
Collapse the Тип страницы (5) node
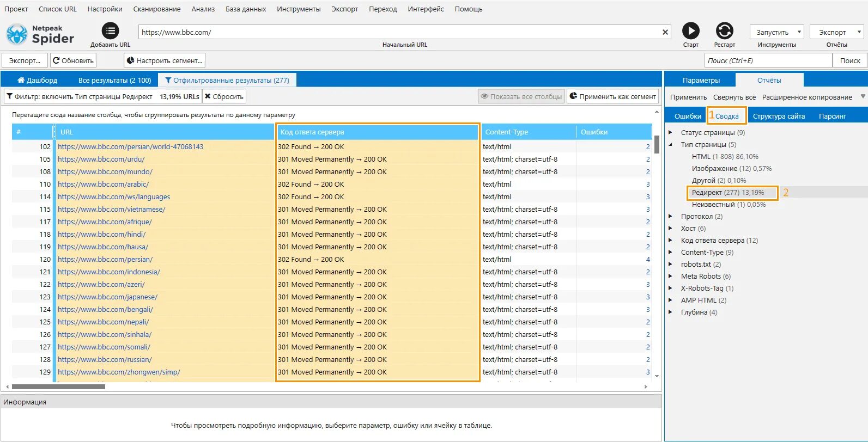670,144
